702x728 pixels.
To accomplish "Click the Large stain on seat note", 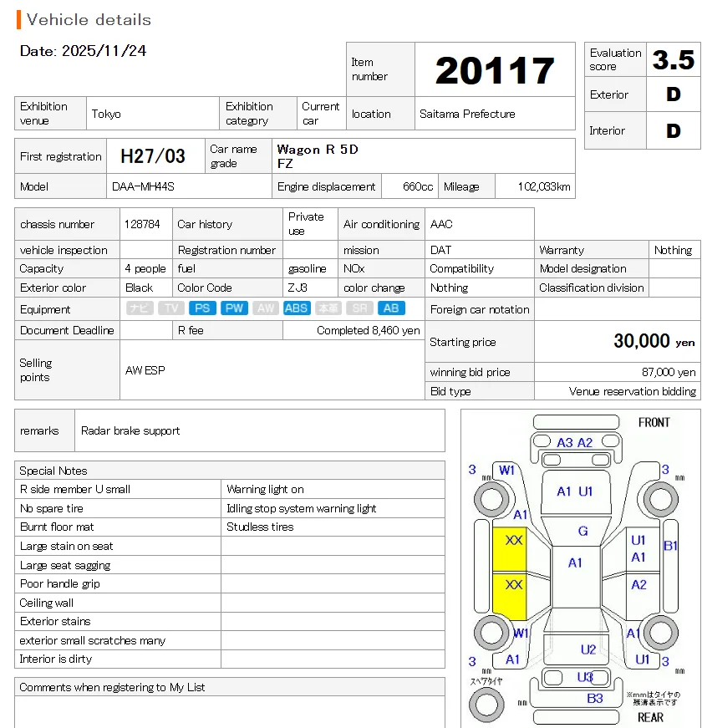I will [66, 547].
